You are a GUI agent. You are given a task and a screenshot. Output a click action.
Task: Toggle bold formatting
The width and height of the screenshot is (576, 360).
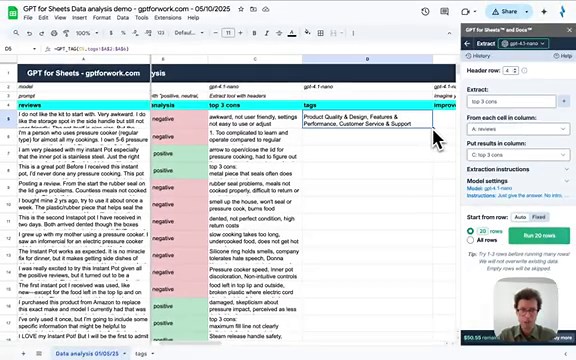pyautogui.click(x=254, y=33)
